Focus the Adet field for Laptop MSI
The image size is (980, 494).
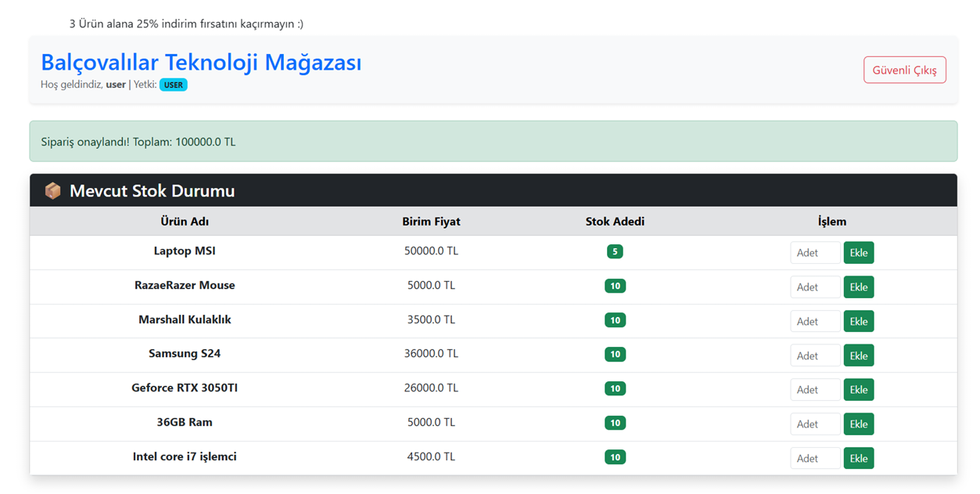click(x=815, y=253)
